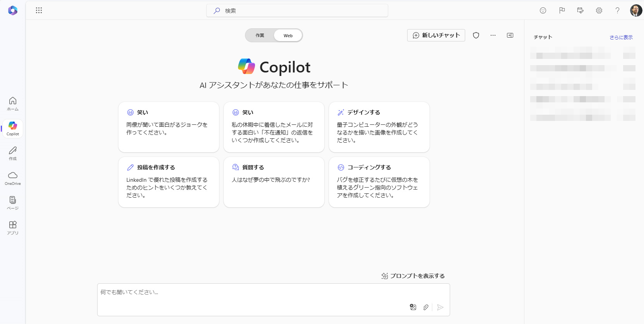Click the send arrow icon

pyautogui.click(x=440, y=307)
